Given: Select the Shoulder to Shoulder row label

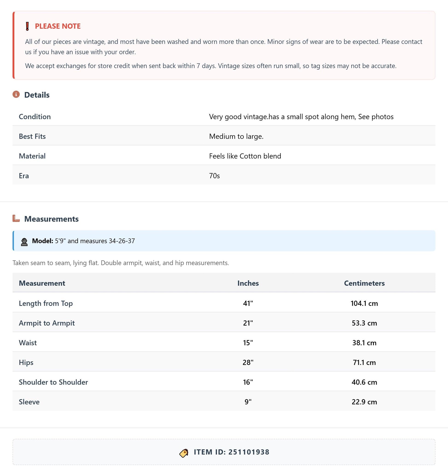Looking at the screenshot, I should (x=53, y=382).
